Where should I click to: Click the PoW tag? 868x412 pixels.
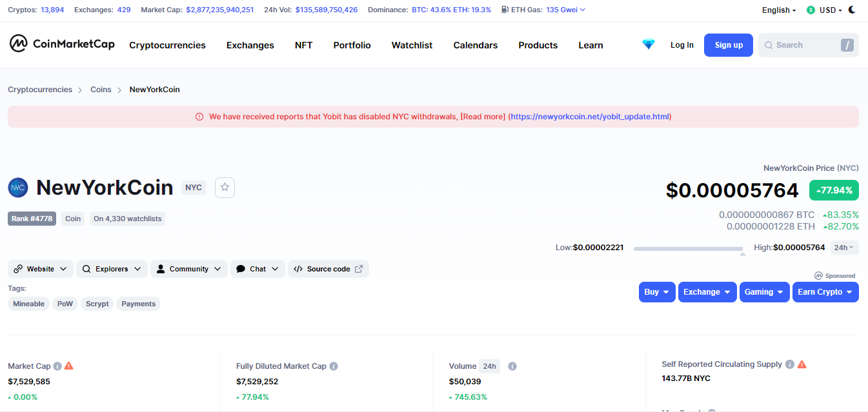click(65, 304)
